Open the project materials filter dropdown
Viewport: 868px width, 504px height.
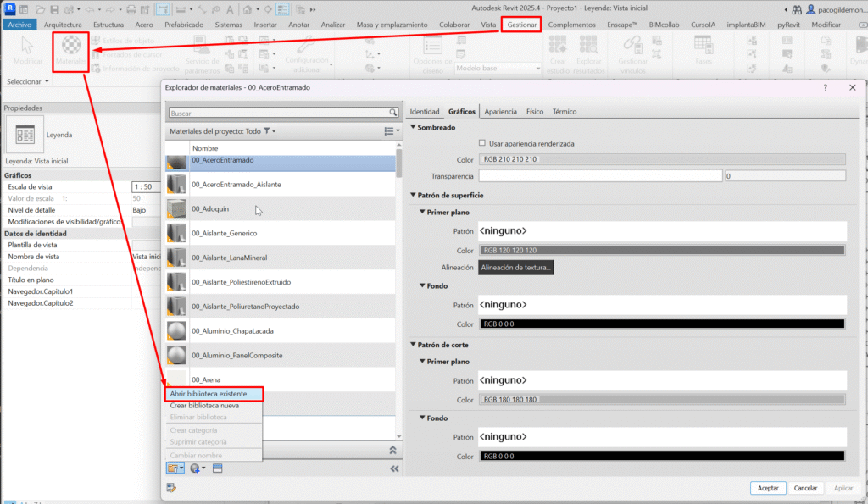tap(270, 131)
